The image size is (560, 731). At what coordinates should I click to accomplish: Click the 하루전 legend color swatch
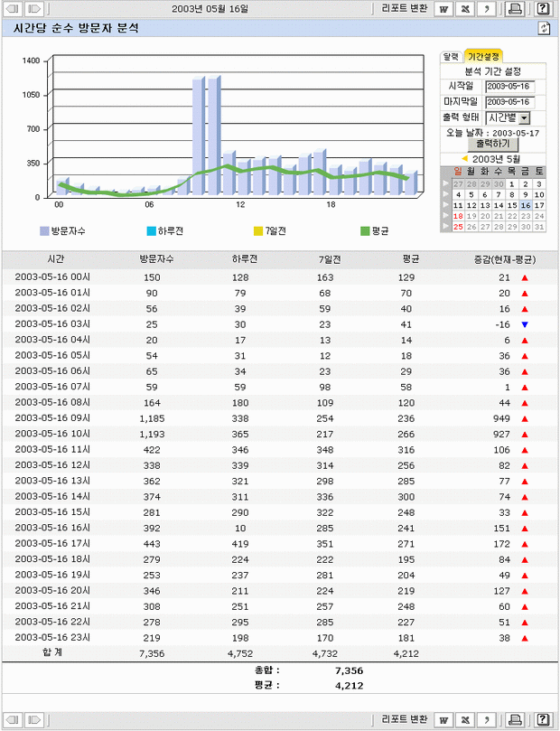tap(151, 230)
